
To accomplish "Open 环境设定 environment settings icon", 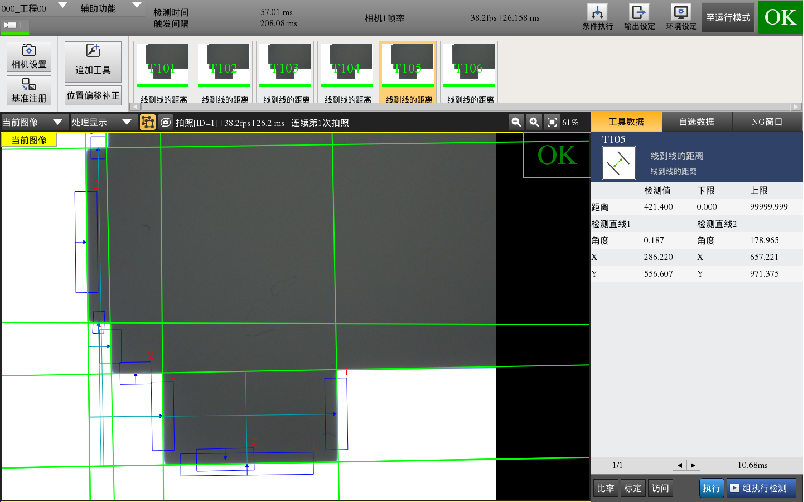I will [x=682, y=16].
